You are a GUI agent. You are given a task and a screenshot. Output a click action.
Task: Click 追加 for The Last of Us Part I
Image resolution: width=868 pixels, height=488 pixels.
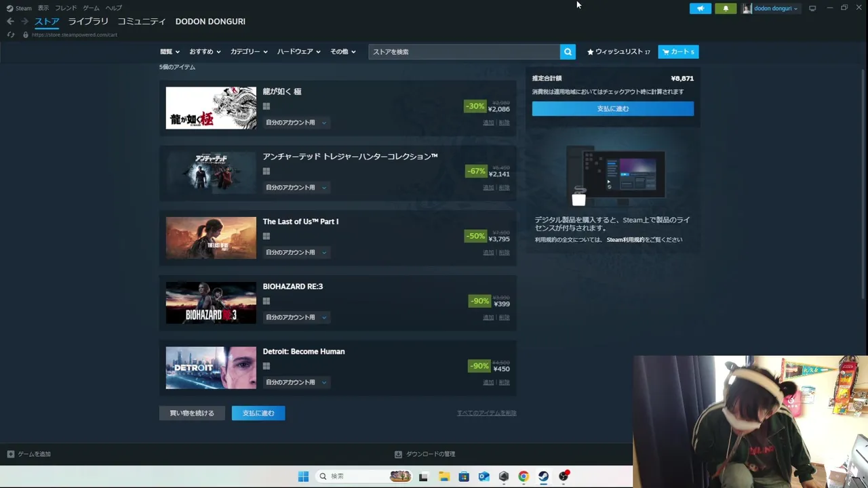coord(488,253)
